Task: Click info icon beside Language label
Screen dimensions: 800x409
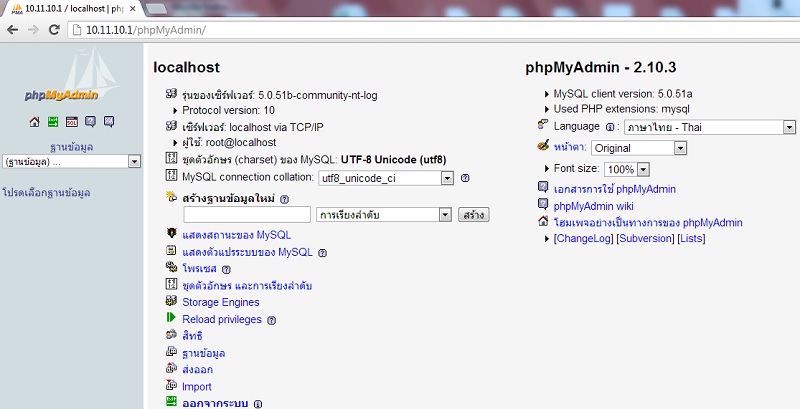Action: (x=609, y=127)
